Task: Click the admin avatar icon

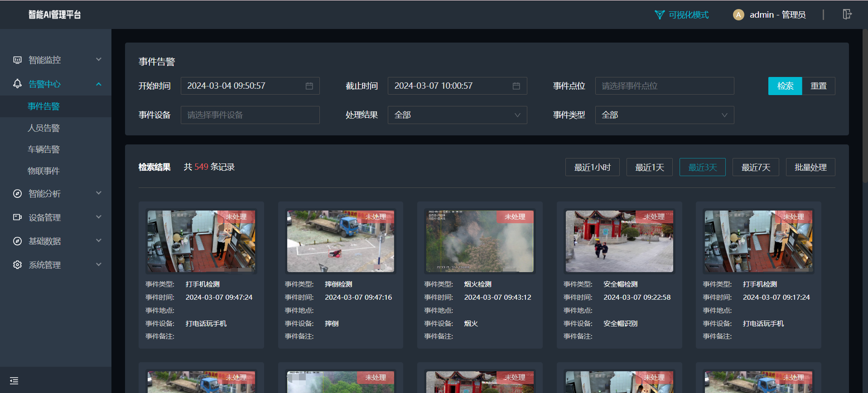Action: pos(738,15)
